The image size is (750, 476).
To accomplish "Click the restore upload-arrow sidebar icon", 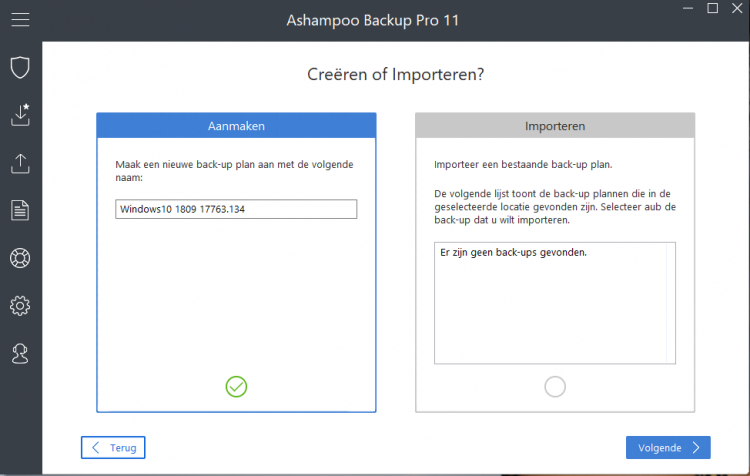I will click(20, 163).
